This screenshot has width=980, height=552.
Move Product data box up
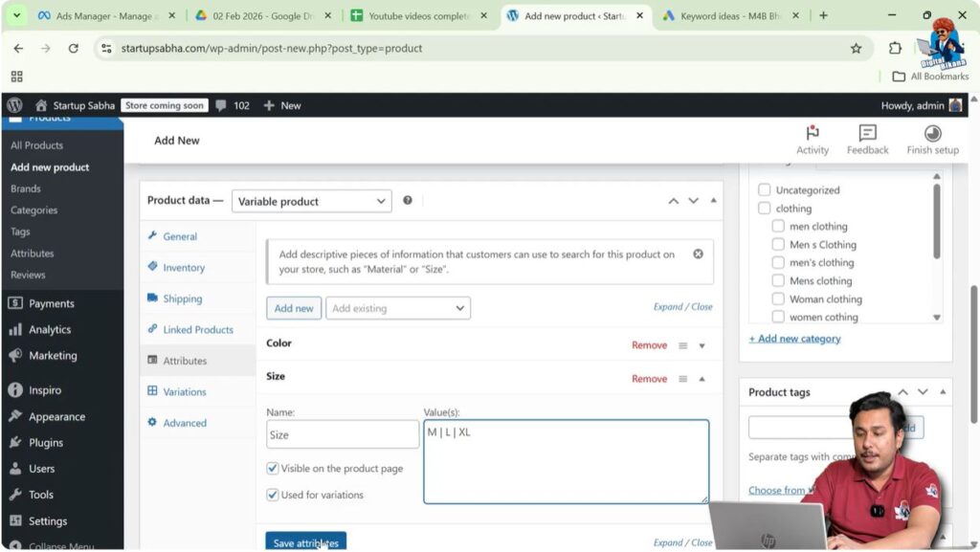[673, 201]
